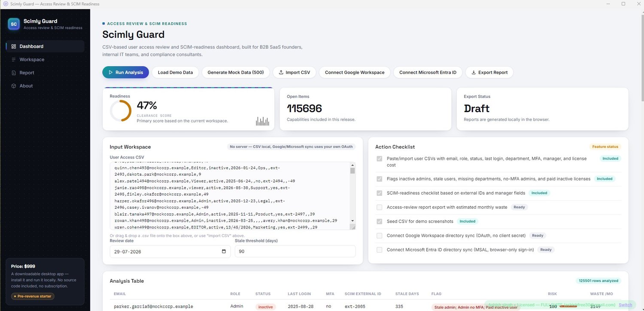This screenshot has width=644, height=311.
Task: Click the Price: $999 text
Action: pyautogui.click(x=23, y=266)
